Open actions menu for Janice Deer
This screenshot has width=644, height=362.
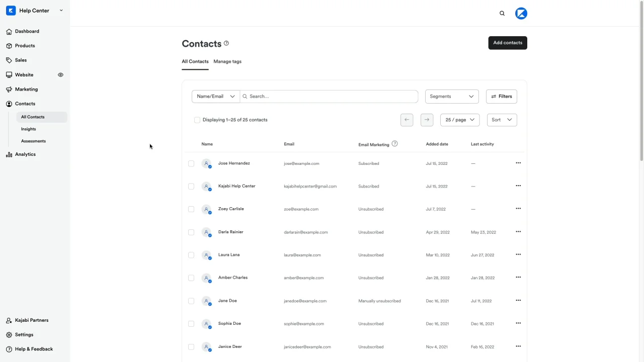[x=518, y=346]
